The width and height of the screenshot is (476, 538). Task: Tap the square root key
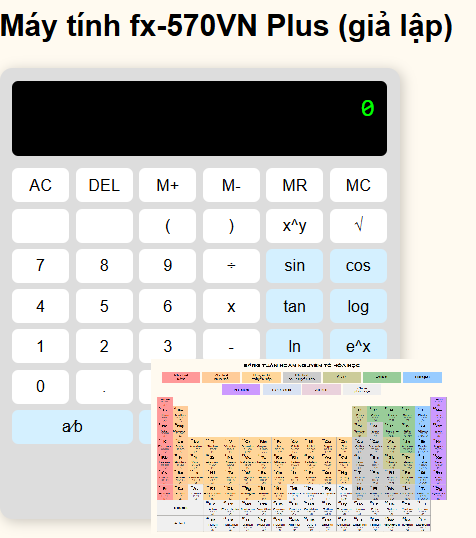coord(358,226)
